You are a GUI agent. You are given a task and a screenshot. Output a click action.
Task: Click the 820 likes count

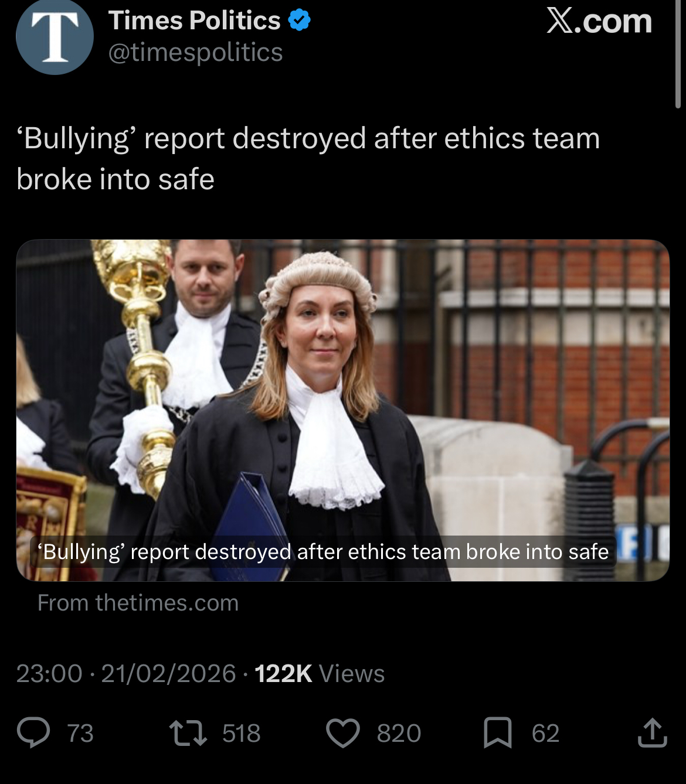click(399, 734)
